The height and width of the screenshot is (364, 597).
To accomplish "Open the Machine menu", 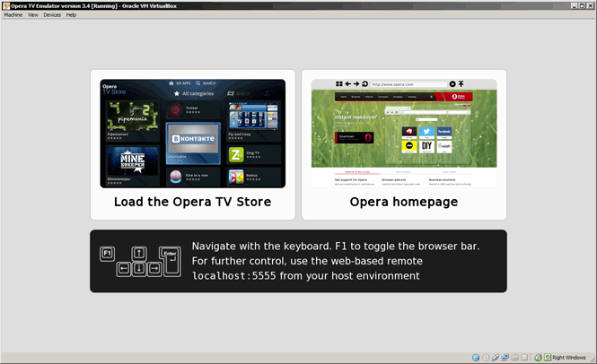I will pos(13,15).
